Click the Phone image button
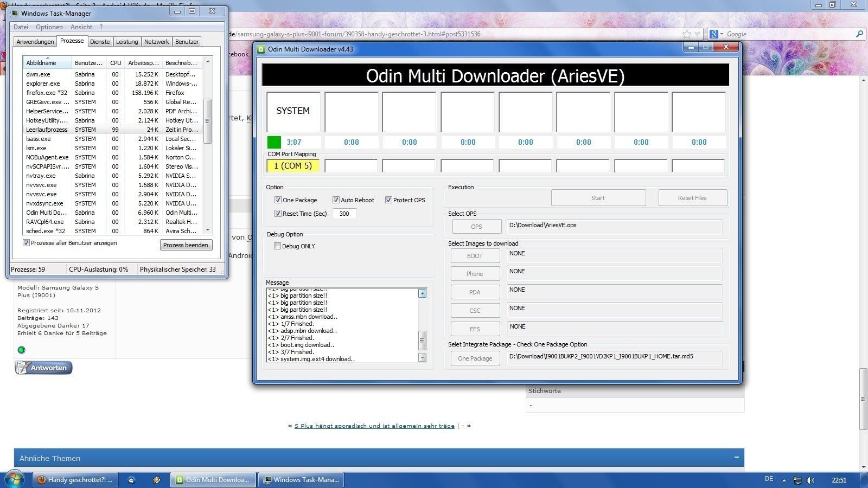Screen dimensions: 868x488 click(475, 274)
